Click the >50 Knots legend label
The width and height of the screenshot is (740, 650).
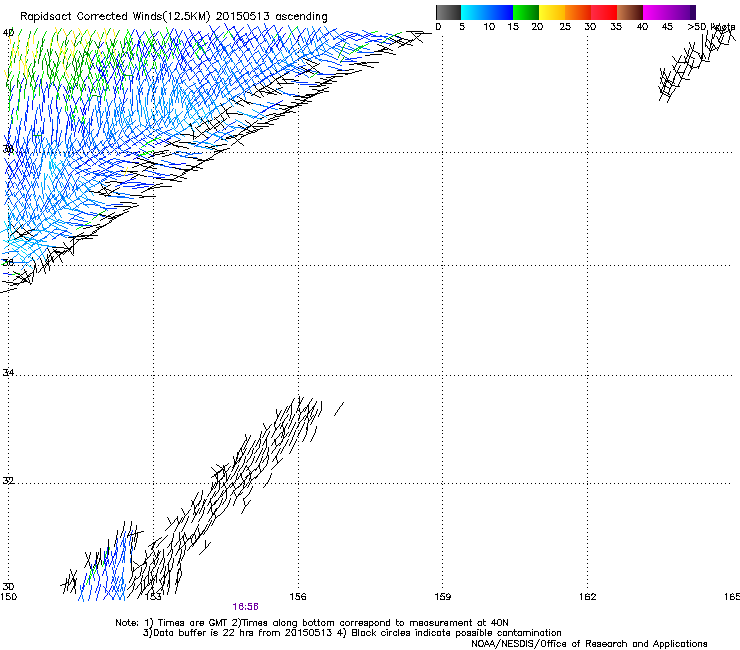click(711, 27)
